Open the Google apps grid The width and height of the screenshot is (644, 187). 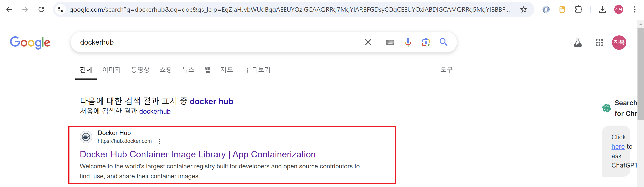(x=599, y=43)
